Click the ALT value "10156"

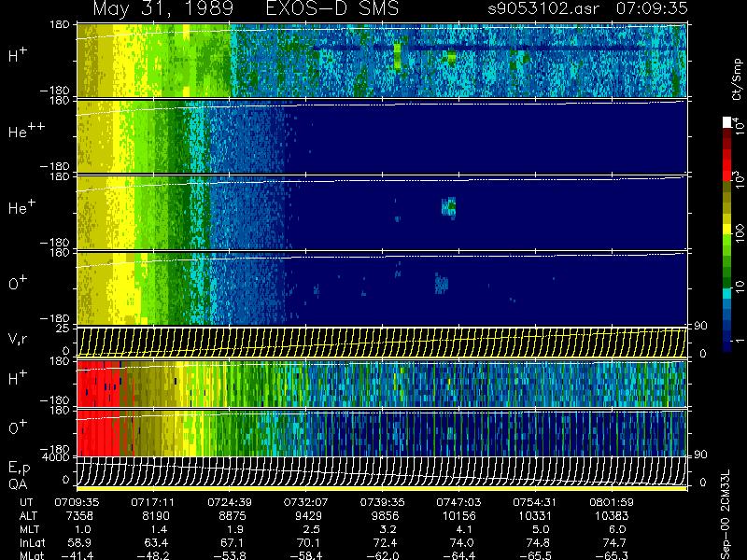click(458, 516)
